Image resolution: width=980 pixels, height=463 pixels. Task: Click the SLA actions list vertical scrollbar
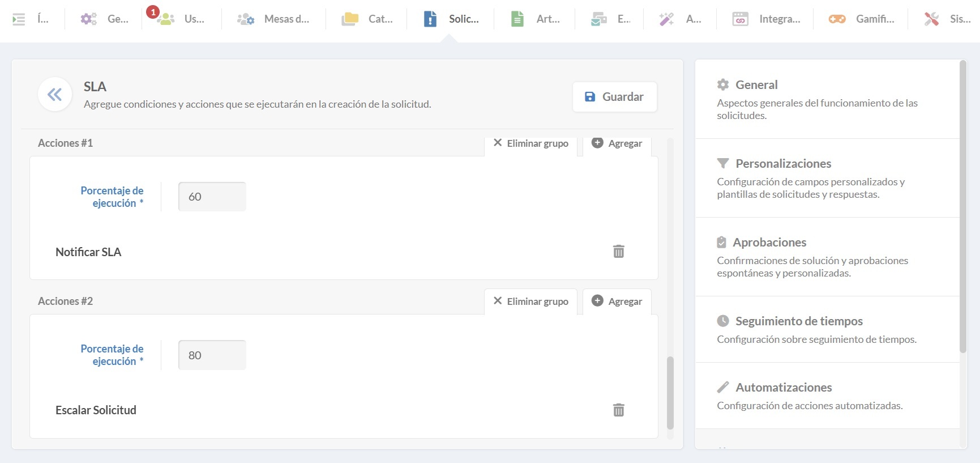coord(670,392)
